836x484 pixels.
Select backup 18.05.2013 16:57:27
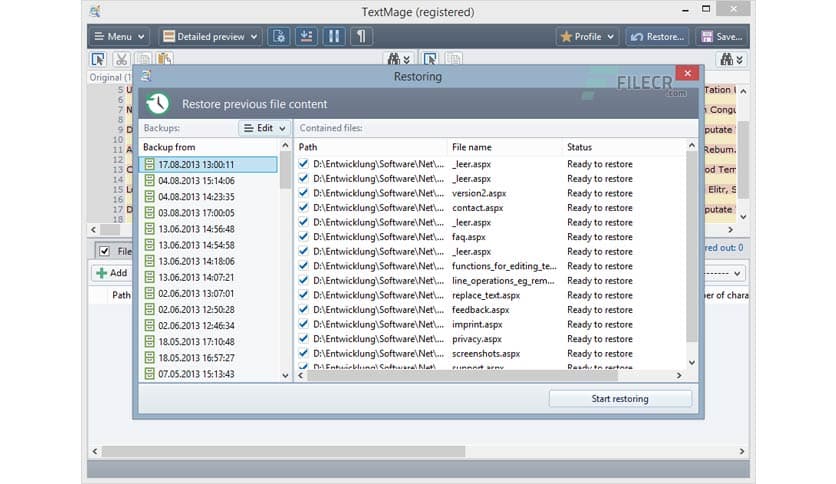[x=208, y=357]
